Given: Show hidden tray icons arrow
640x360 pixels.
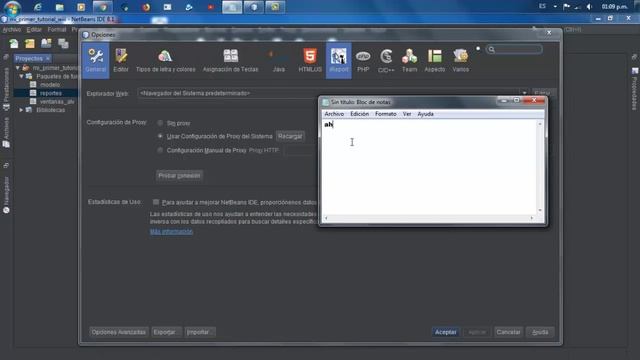Looking at the screenshot, I should (555, 7).
